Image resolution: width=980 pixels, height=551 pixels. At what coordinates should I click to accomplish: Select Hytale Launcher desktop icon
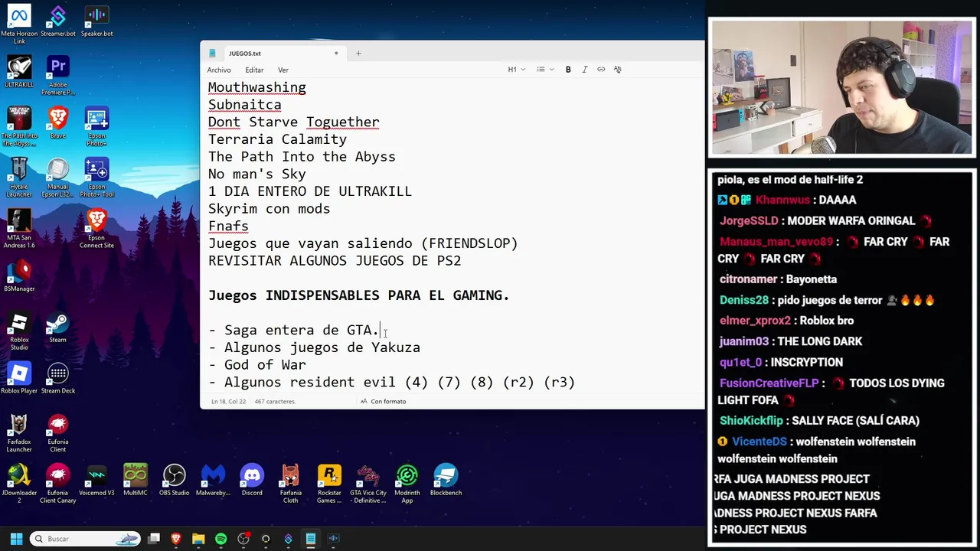click(x=19, y=178)
